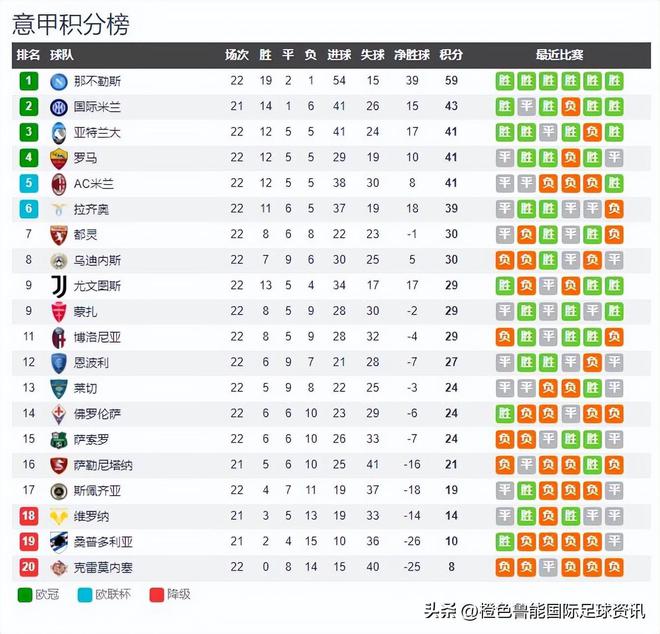Click the Inter Milan club crest

pyautogui.click(x=58, y=107)
